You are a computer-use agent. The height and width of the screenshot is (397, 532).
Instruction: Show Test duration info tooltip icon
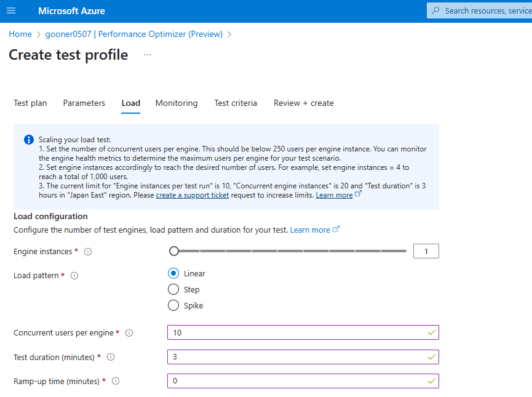coord(111,357)
